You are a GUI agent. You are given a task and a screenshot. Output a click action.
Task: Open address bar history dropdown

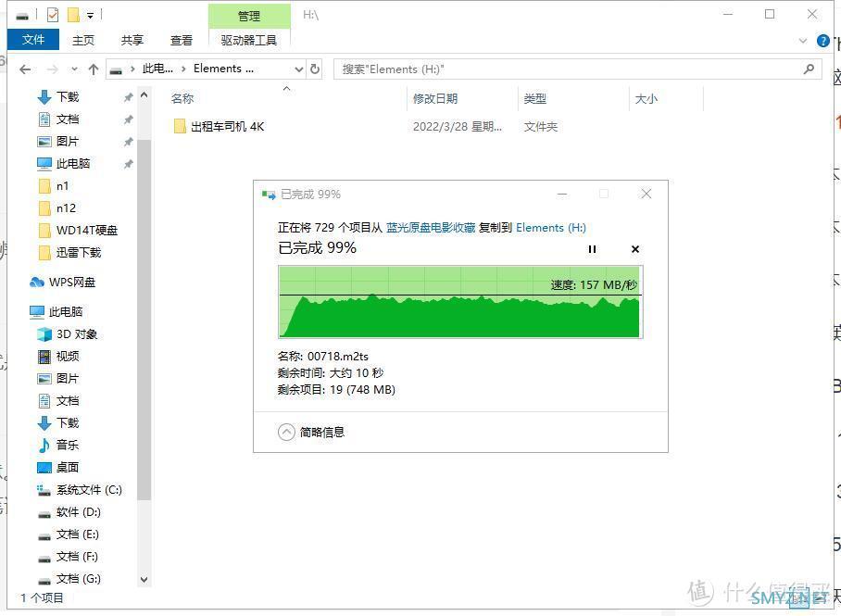(299, 69)
